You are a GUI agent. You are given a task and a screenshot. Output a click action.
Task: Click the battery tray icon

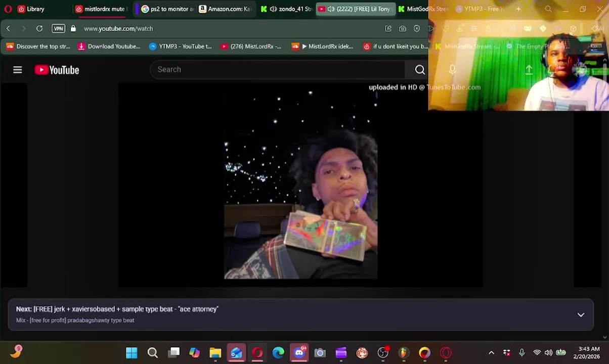[561, 353]
